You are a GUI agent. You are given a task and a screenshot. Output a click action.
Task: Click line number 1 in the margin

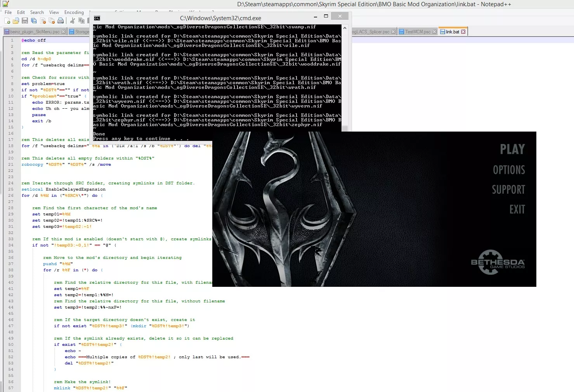12,40
